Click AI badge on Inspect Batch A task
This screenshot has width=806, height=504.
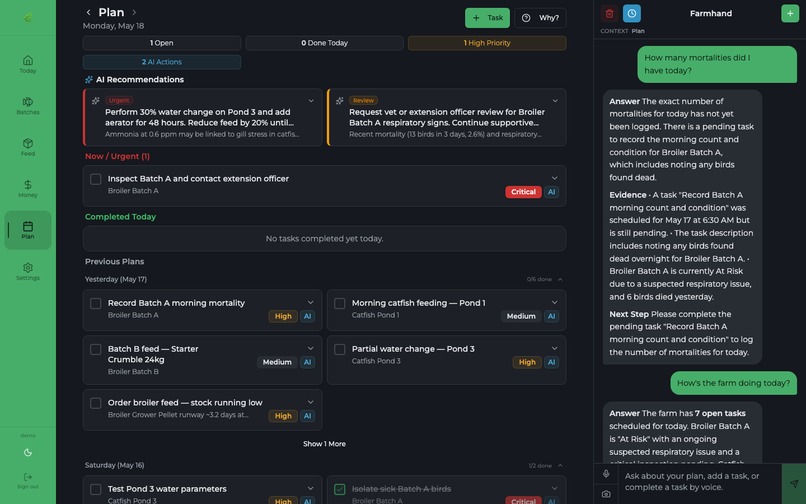(552, 192)
